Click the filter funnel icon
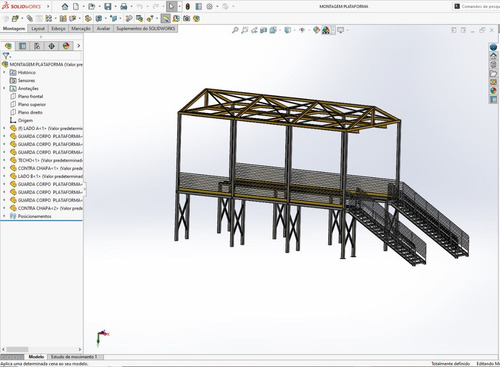This screenshot has width=500, height=367. 6,56
